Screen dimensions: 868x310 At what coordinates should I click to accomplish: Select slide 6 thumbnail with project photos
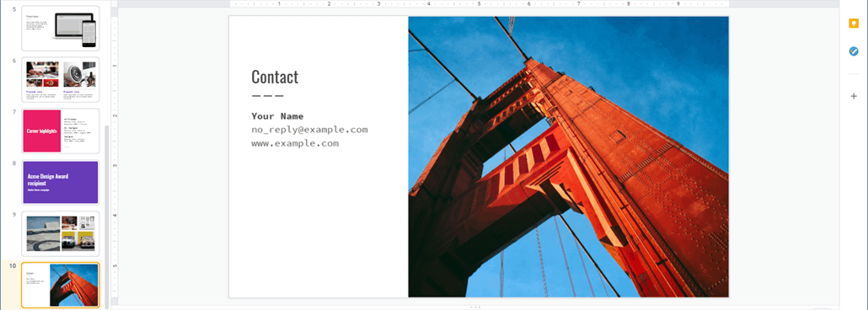tap(61, 80)
